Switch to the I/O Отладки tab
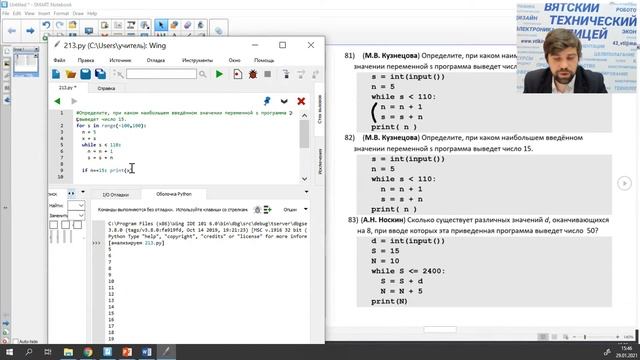This screenshot has height=360, width=640. 116,195
